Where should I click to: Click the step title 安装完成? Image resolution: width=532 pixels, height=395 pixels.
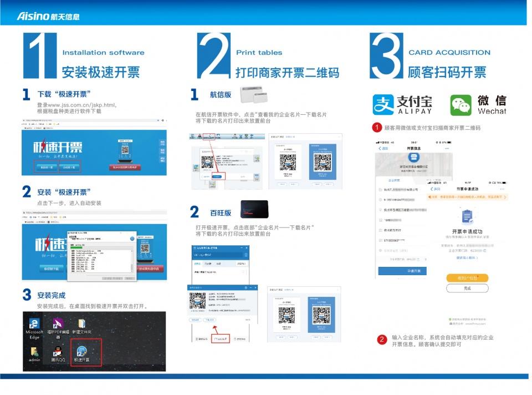[x=51, y=295]
